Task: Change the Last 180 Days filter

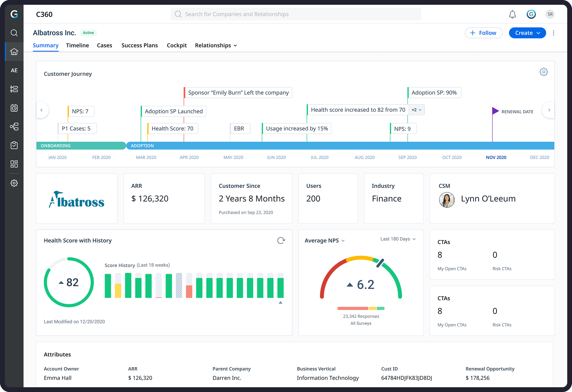Action: point(398,239)
